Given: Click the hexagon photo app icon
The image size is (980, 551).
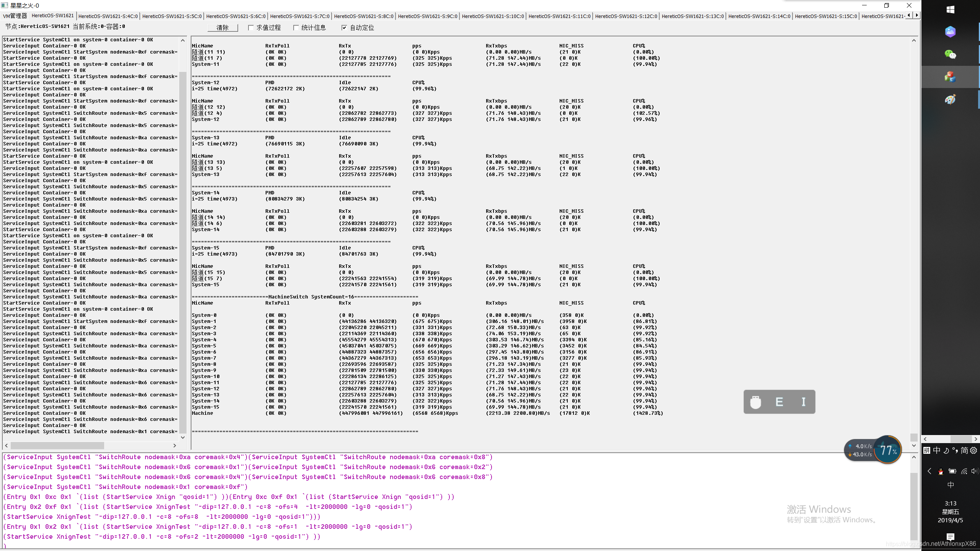Looking at the screenshot, I should coord(950,32).
